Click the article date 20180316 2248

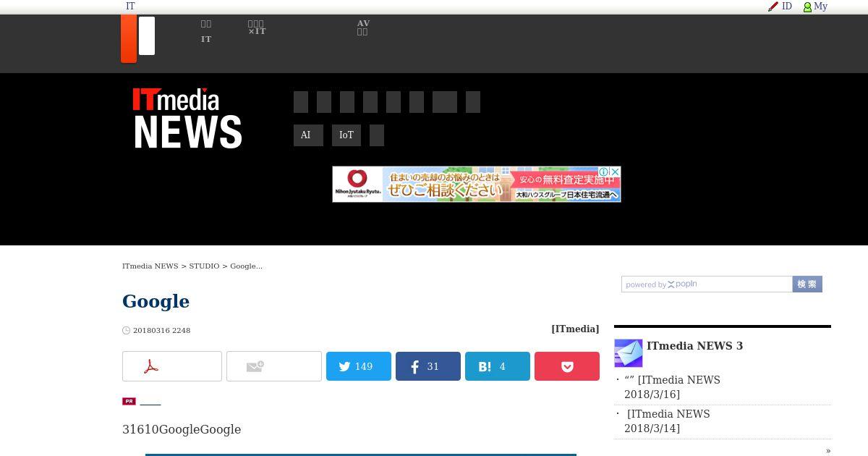click(161, 331)
